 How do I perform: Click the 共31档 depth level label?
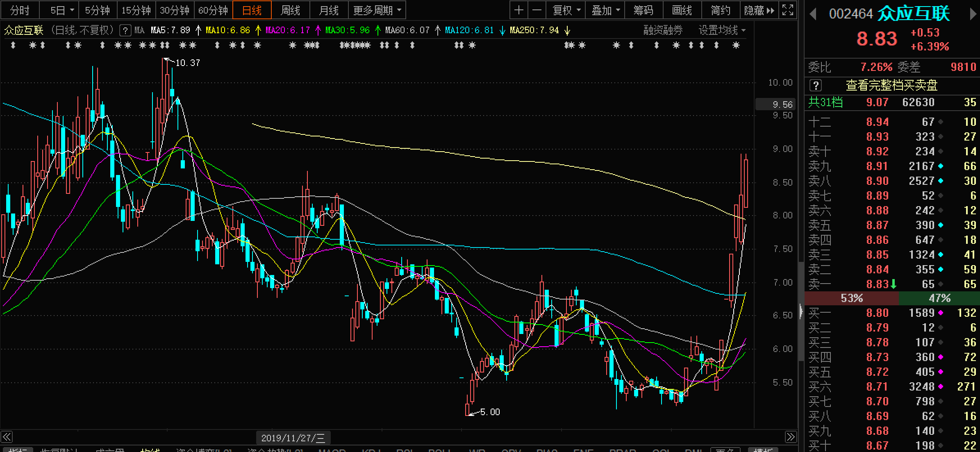825,102
